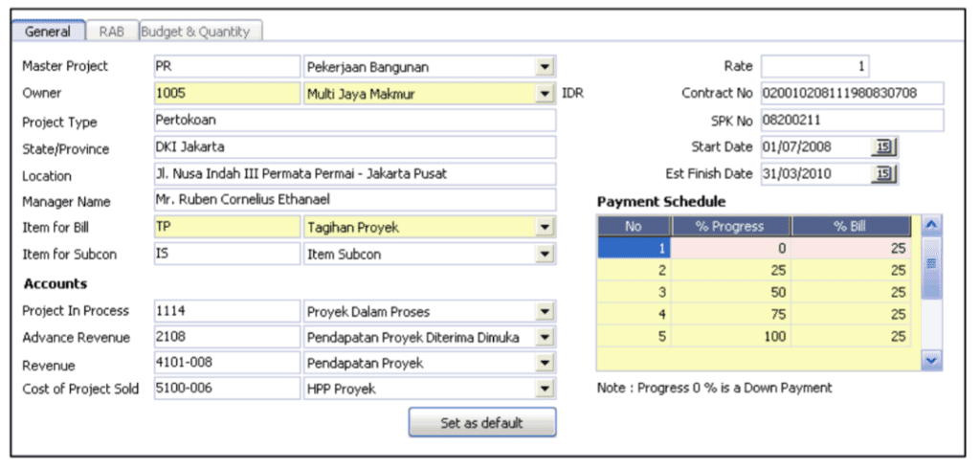
Task: Focus the Rate field
Action: (814, 66)
